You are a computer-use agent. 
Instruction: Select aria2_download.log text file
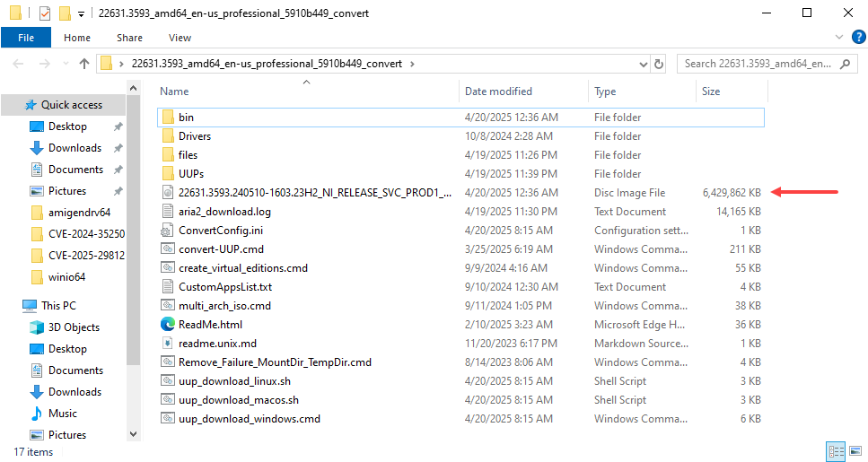pyautogui.click(x=460, y=212)
